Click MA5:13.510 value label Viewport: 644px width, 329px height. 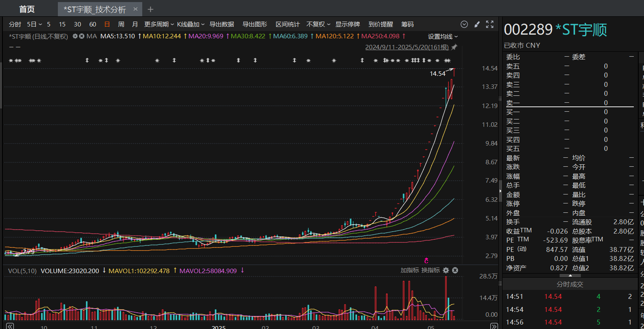tap(118, 36)
